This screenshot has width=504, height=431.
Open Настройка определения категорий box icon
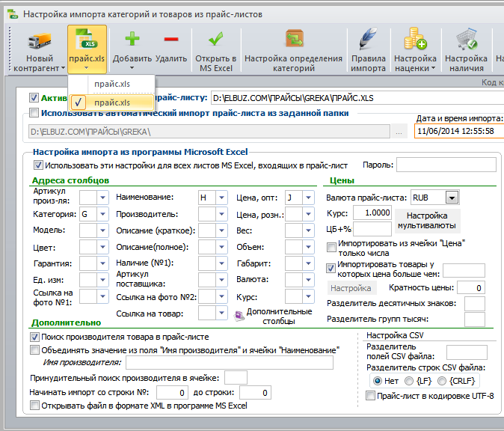294,39
